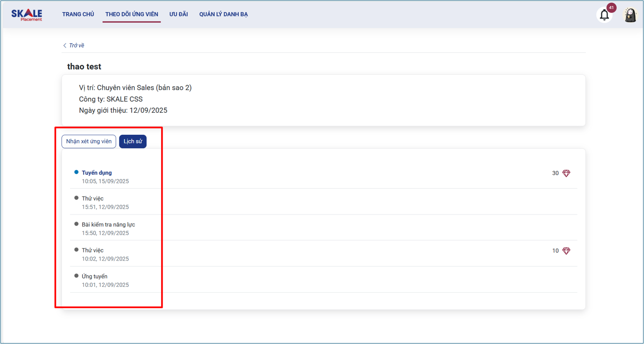This screenshot has height=344, width=644.
Task: Select the THEO DÕI ỨNG VIÊN menu
Action: point(131,14)
